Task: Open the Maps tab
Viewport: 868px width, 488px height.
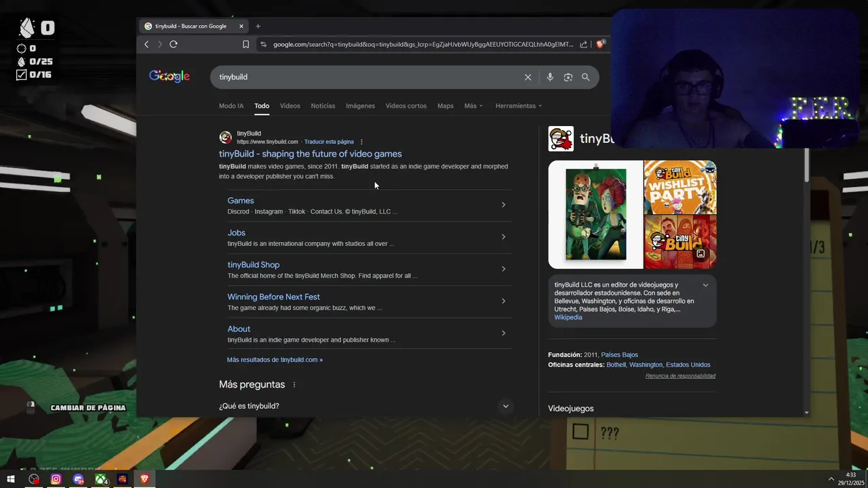Action: (446, 106)
